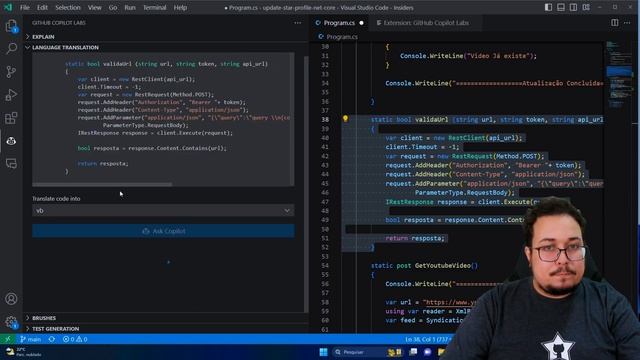The image size is (640, 360).
Task: Split the editor right
Action: point(614,23)
